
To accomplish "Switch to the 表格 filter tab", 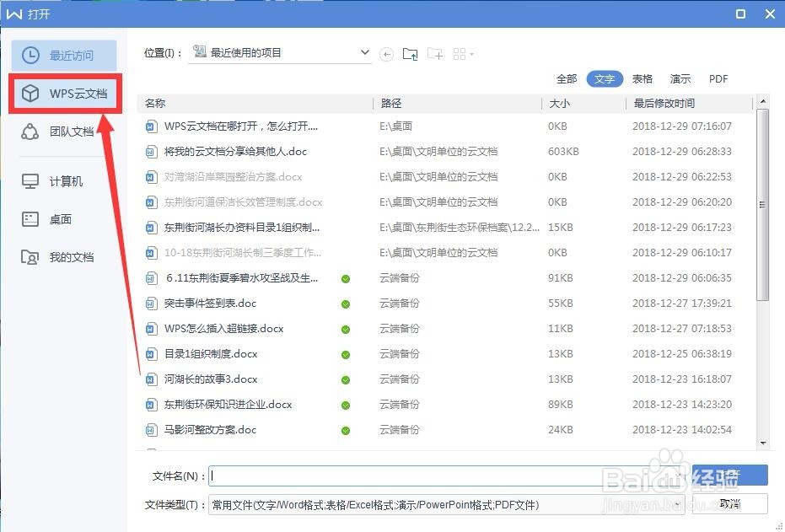I will (x=643, y=79).
